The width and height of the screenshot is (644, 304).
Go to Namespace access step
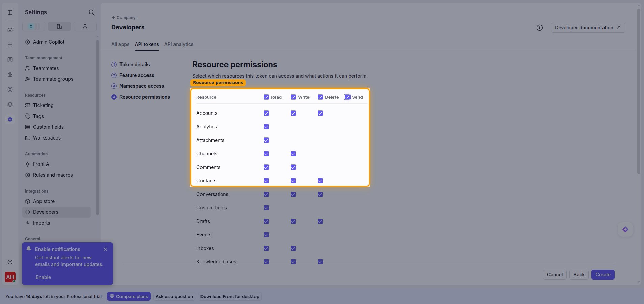138,86
